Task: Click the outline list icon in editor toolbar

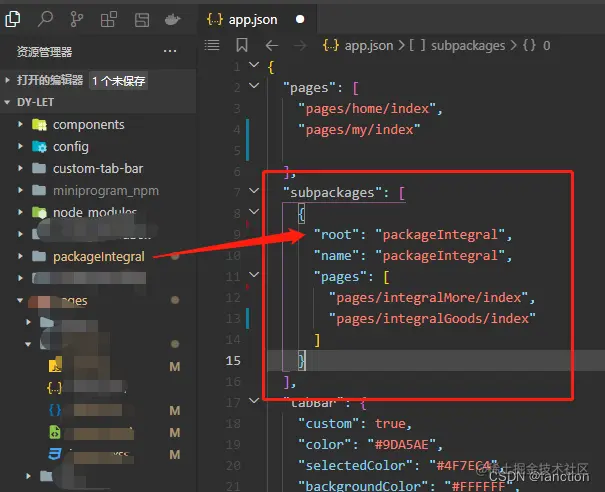Action: [x=212, y=45]
